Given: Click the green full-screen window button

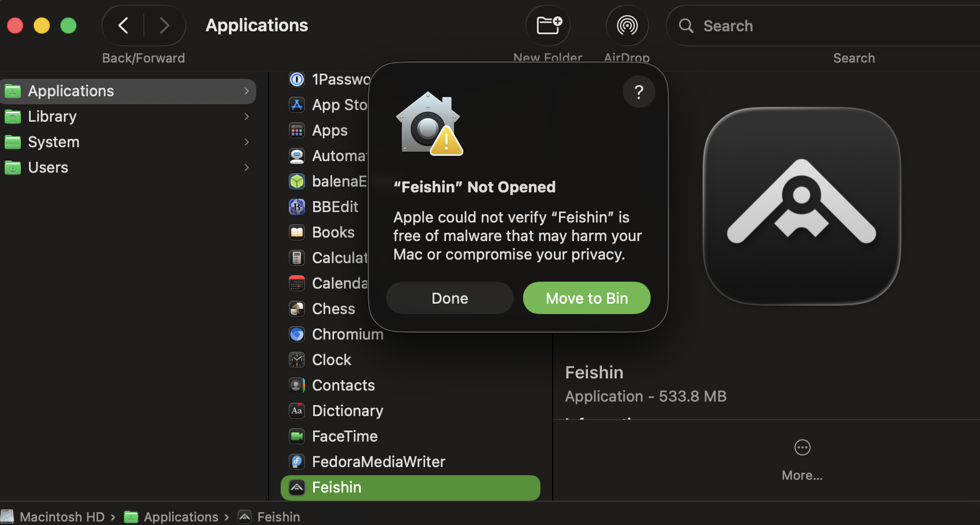Looking at the screenshot, I should [68, 25].
